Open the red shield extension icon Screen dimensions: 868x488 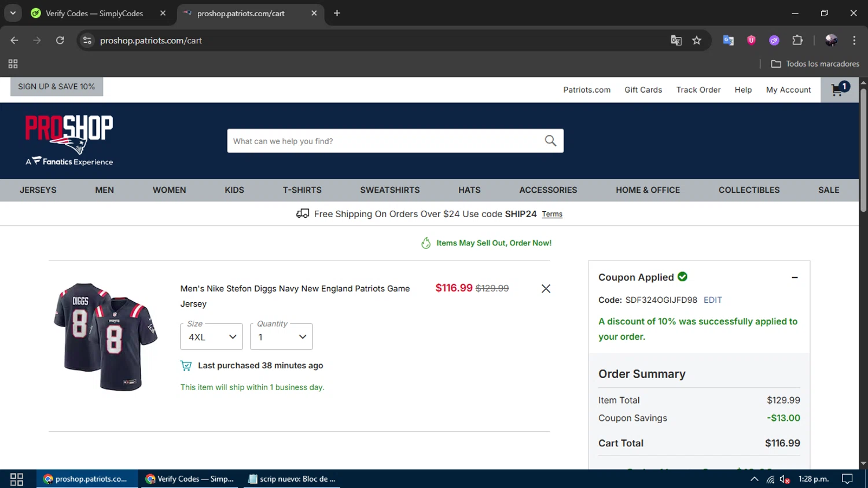coord(751,40)
